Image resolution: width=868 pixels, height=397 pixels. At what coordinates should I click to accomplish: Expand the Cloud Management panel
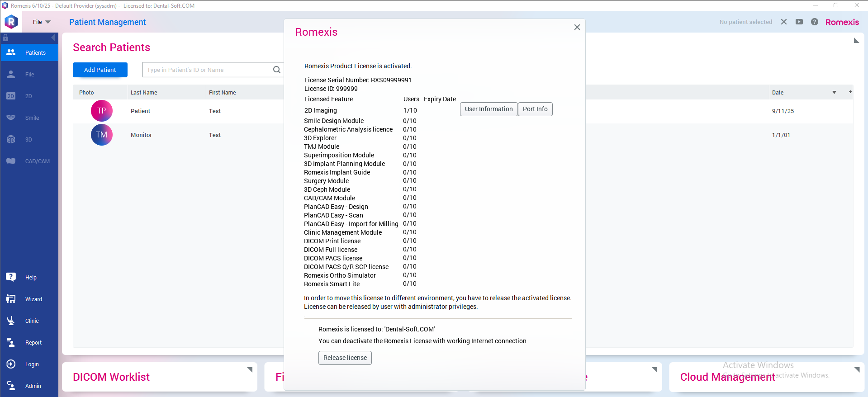click(x=857, y=370)
